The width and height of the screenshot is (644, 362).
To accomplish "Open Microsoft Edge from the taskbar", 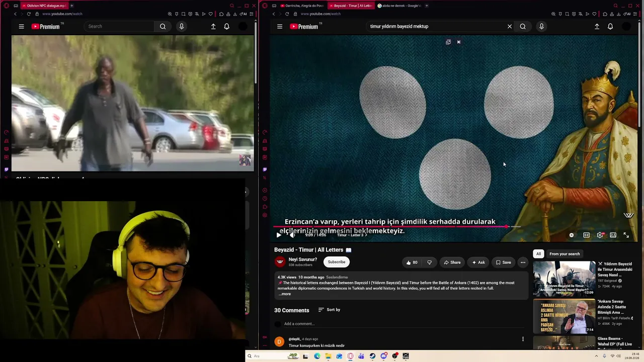I will click(317, 356).
